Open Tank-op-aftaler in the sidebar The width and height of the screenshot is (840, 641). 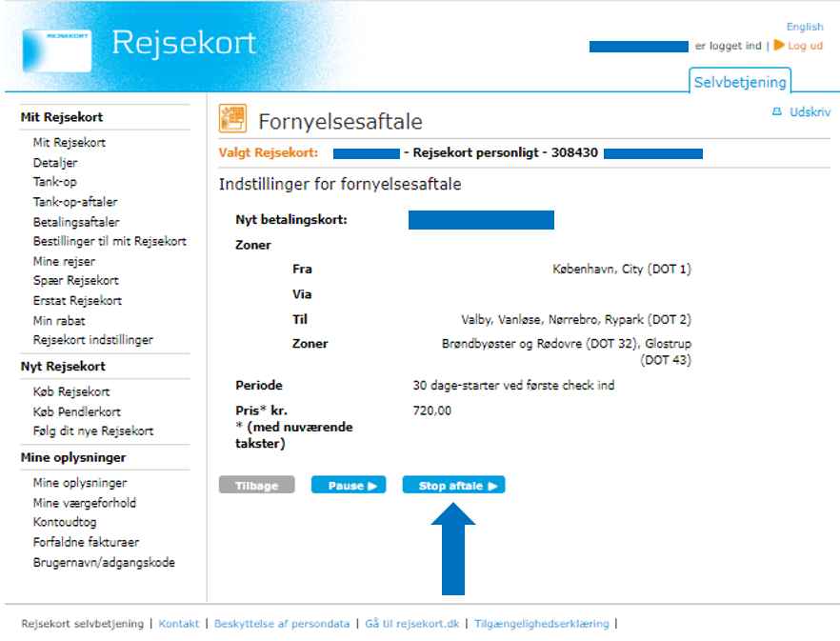pyautogui.click(x=75, y=202)
